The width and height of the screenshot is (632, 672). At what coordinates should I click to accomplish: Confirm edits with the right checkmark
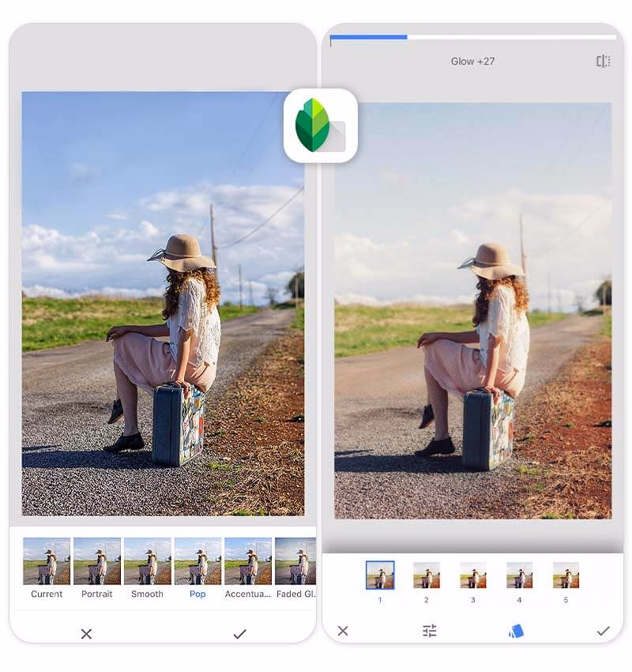[x=604, y=631]
